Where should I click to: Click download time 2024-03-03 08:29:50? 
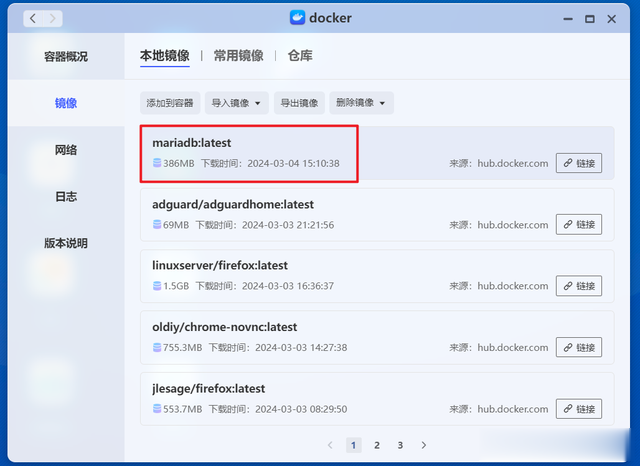(301, 409)
